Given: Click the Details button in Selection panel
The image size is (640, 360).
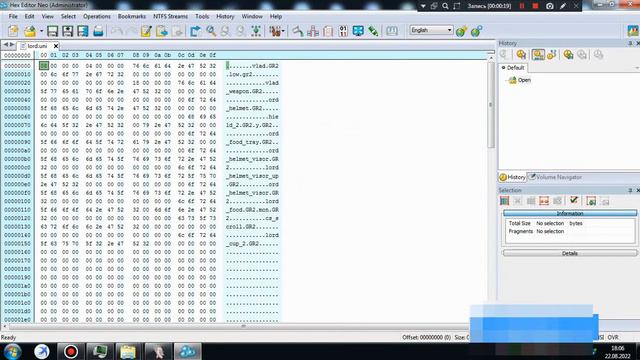Looking at the screenshot, I should pyautogui.click(x=570, y=253).
